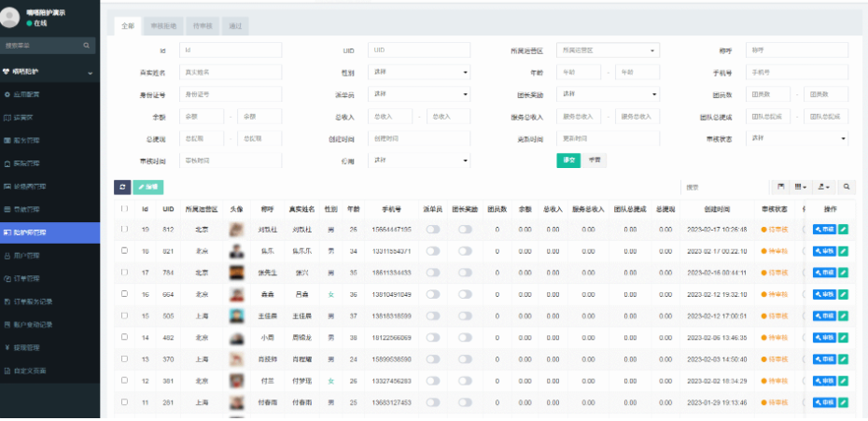
Task: Focus the UID filter input field
Action: tap(419, 49)
